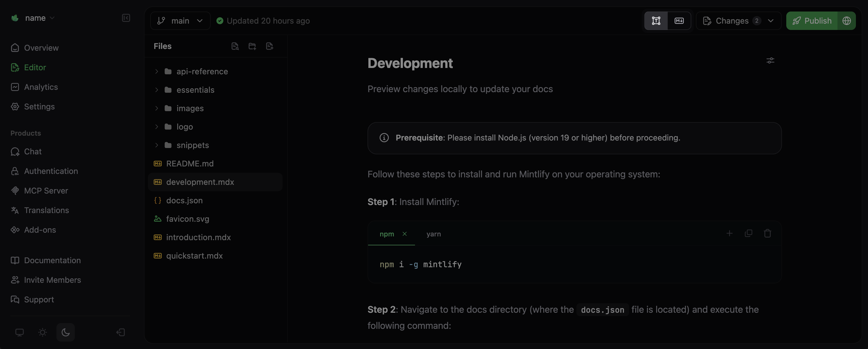Copy the npm install code snippet

click(x=748, y=233)
